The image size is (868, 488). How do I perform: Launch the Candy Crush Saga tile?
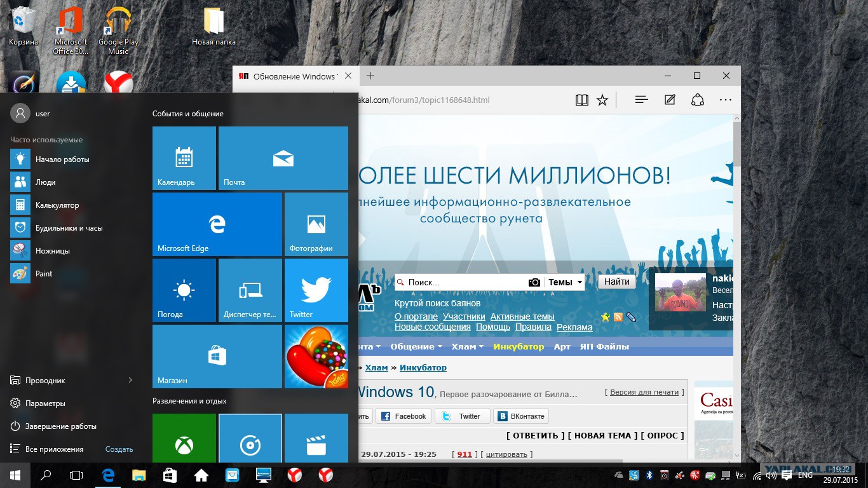316,356
